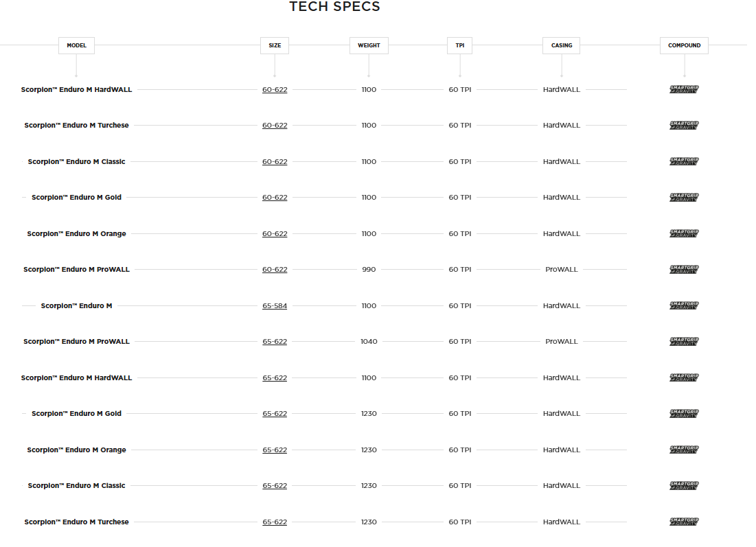Open the 65-584 size link

(275, 306)
